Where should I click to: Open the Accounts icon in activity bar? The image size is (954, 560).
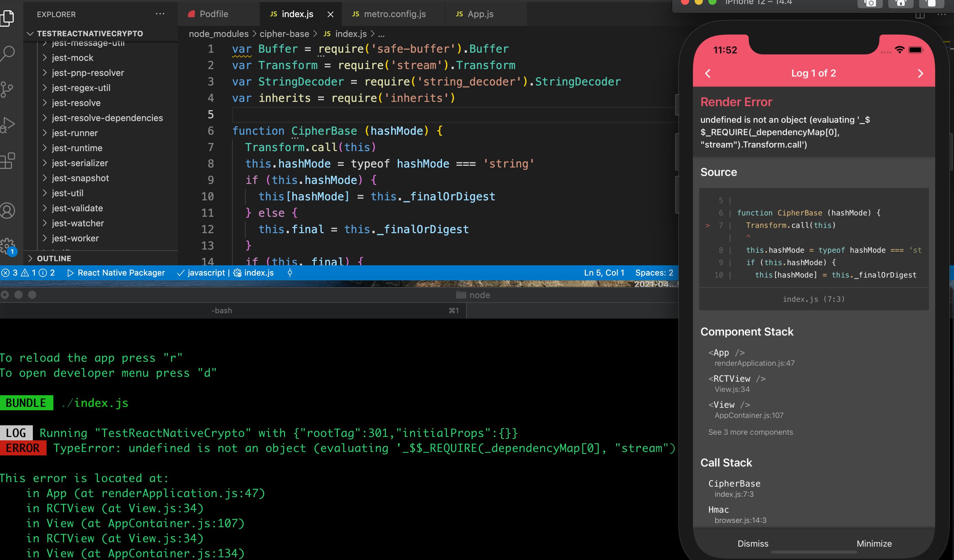7,211
